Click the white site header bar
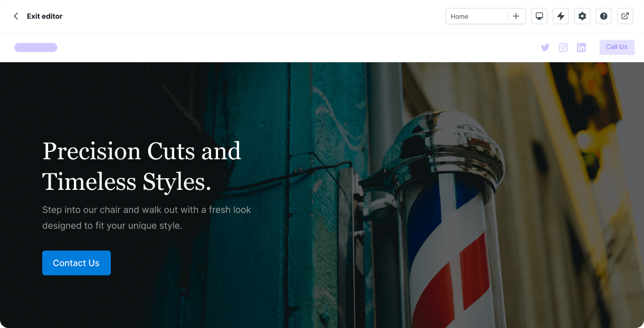 pyautogui.click(x=322, y=47)
